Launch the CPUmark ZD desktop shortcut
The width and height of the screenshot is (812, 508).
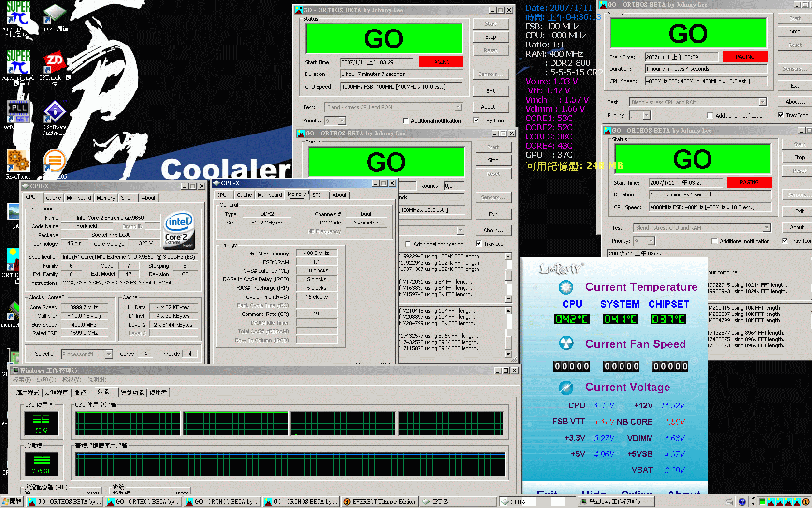[54, 63]
